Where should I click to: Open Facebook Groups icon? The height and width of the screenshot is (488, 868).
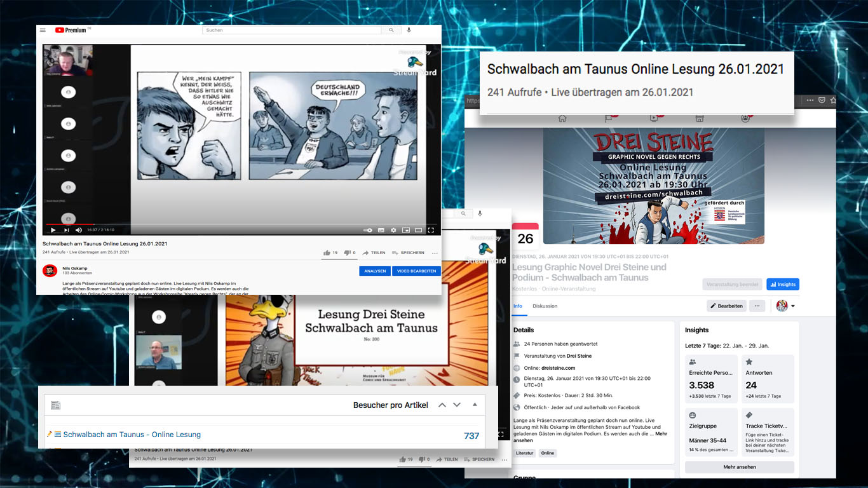pos(745,118)
